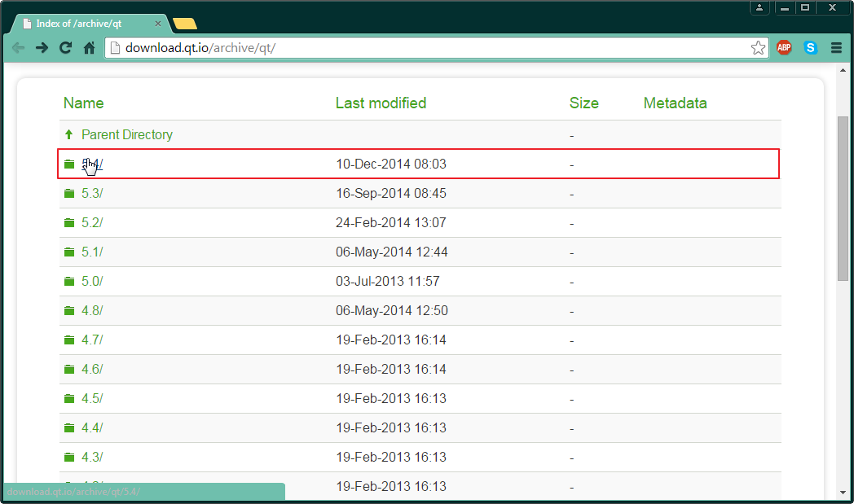Click the folder icon for 4.5/
The height and width of the screenshot is (504, 854).
(x=69, y=399)
